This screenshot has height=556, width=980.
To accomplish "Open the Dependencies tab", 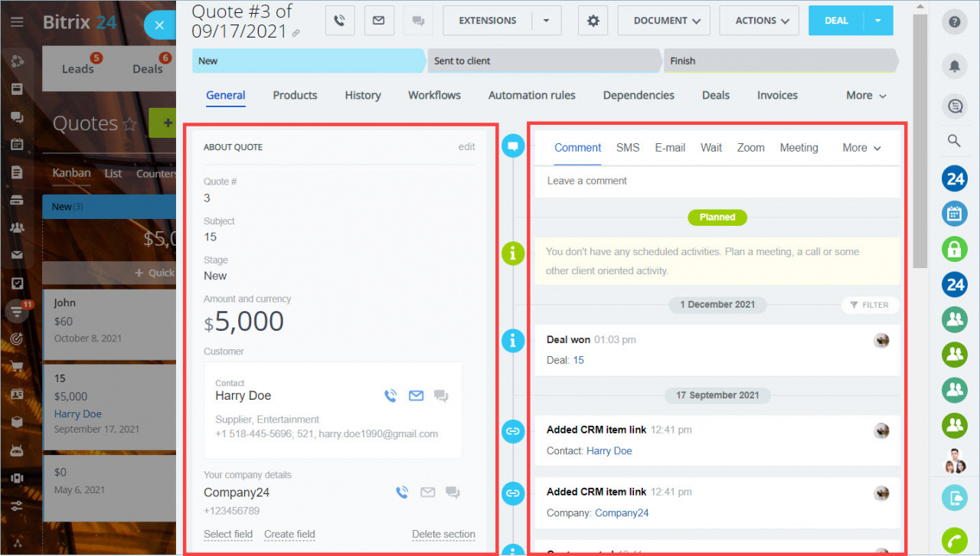I will pos(639,95).
